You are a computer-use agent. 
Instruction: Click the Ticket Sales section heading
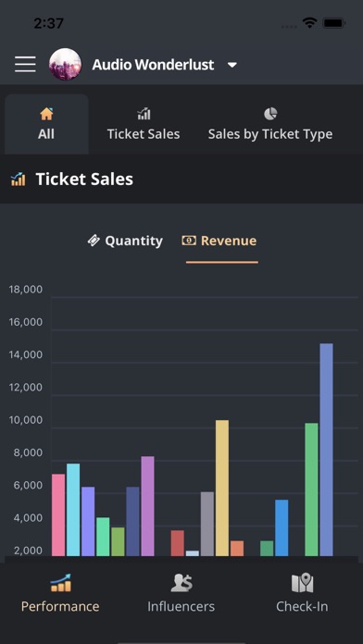click(x=84, y=180)
